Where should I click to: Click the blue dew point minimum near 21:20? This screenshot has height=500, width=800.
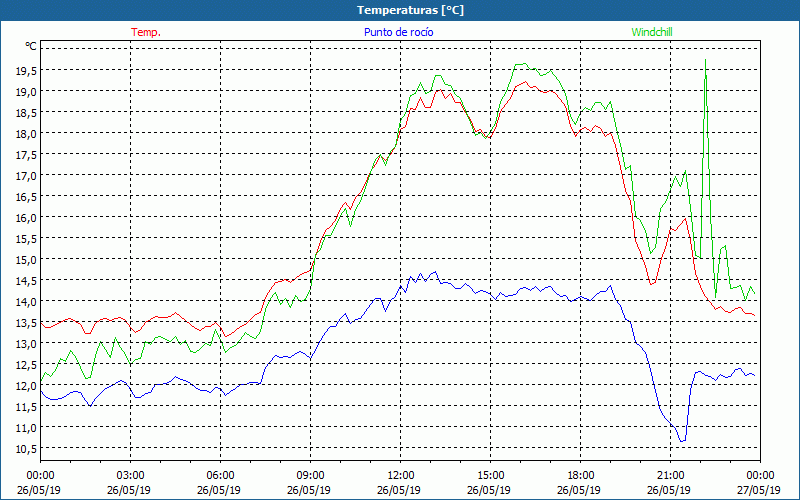click(682, 441)
